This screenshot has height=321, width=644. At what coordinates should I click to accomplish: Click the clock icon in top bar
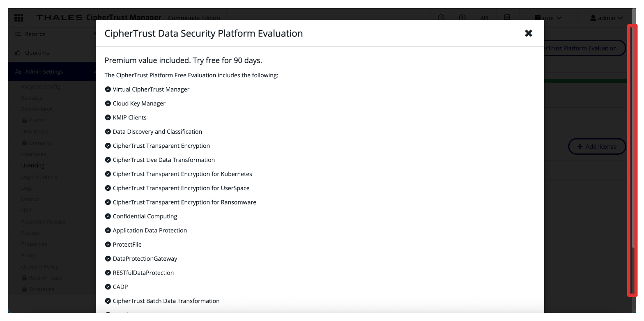coord(441,18)
